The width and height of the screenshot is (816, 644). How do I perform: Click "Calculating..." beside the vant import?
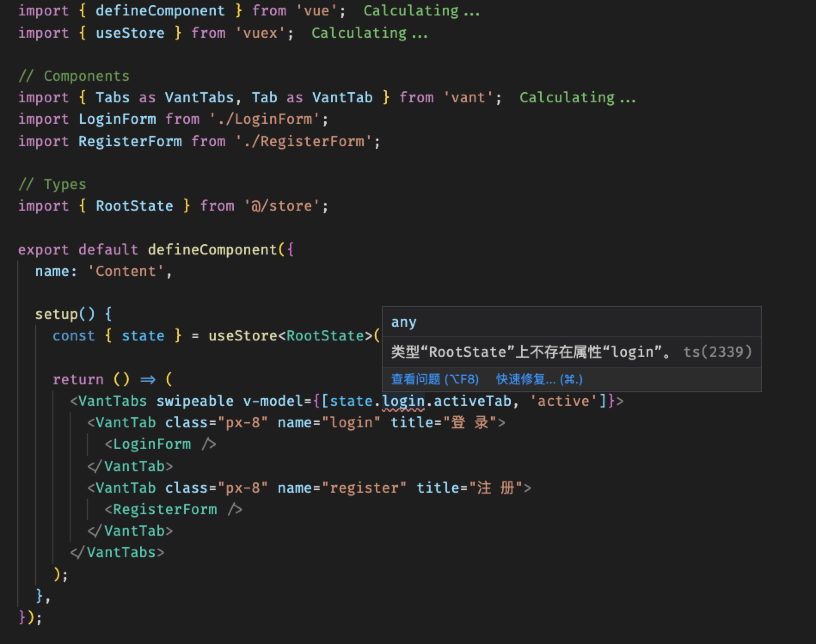(x=578, y=98)
